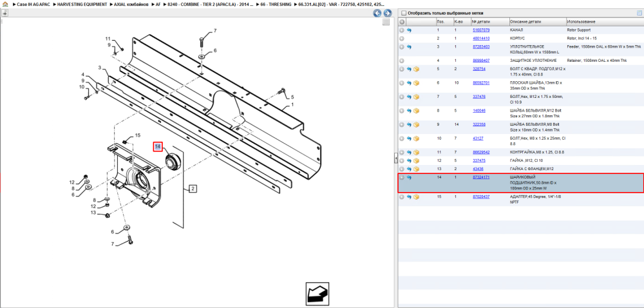
Task: Toggle gray round marker for ЗАЩИТНОЕ УПЛОТНЕНИЕ row
Action: [402, 61]
